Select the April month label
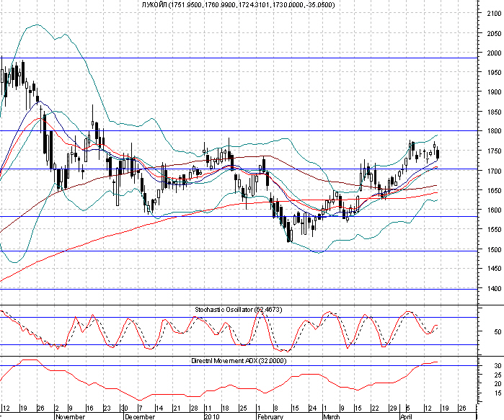Screen dimensions: 504x420 click(406, 417)
